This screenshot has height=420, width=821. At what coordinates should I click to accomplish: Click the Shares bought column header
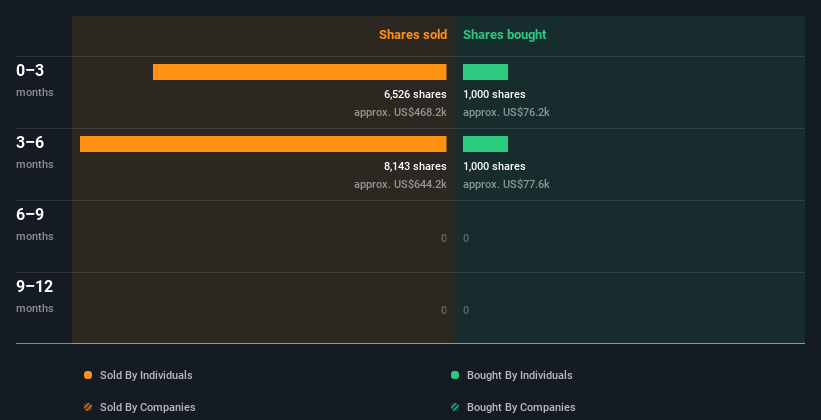tap(505, 35)
